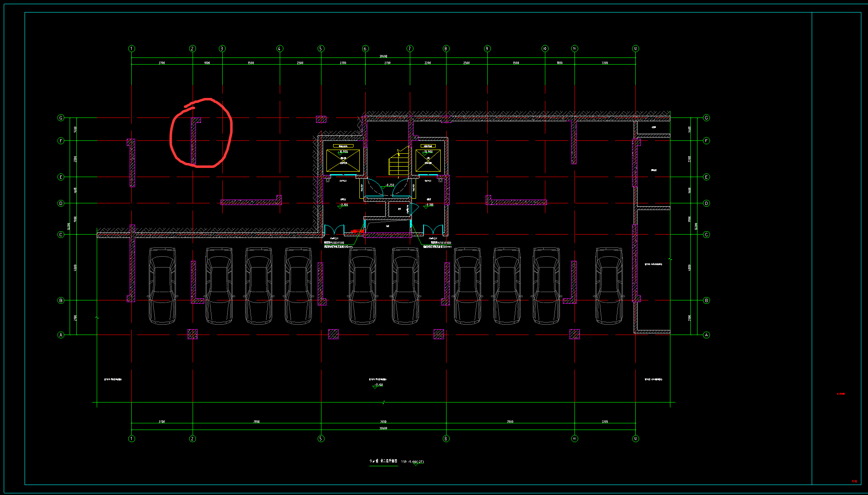868x495 pixels.
Task: Select axis bubble 5 in the bottom grid row
Action: [321, 438]
